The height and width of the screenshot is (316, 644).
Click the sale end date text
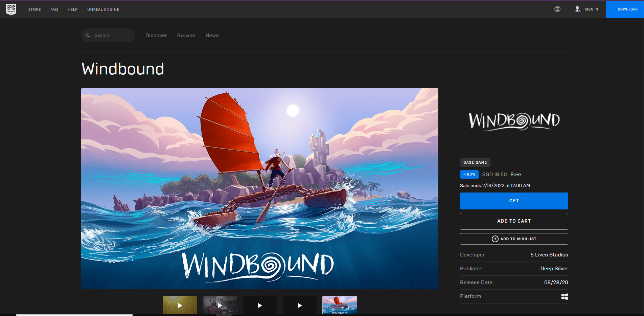pyautogui.click(x=495, y=185)
